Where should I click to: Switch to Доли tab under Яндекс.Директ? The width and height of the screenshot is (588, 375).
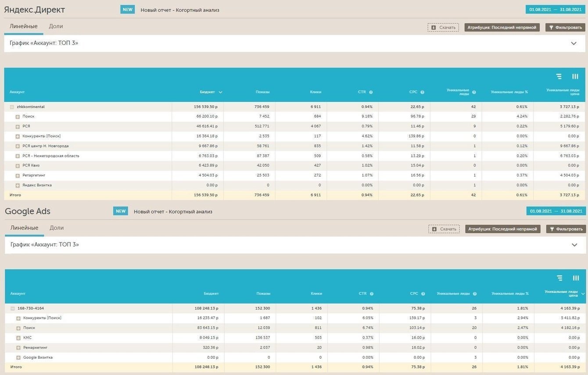[x=56, y=26]
